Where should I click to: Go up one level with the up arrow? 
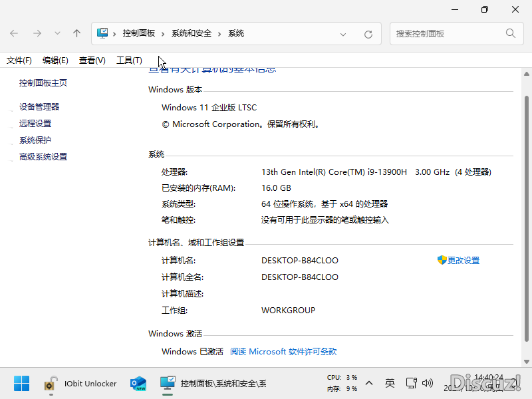click(x=76, y=33)
